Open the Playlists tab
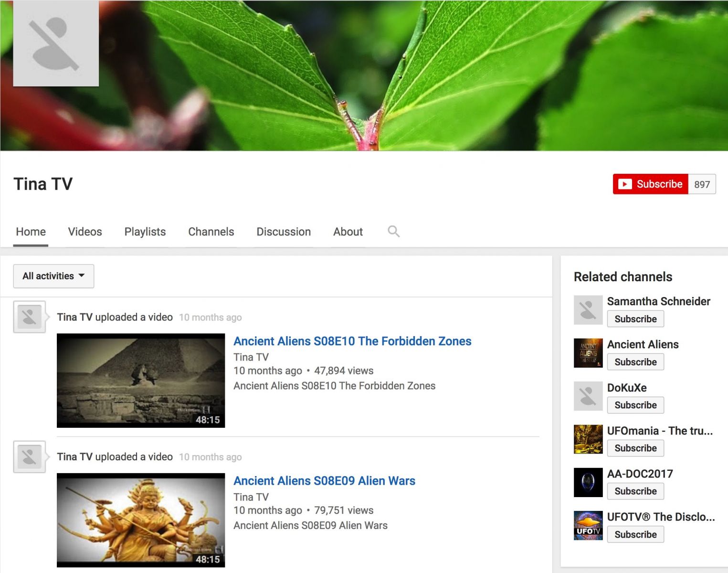This screenshot has height=573, width=728. click(145, 232)
